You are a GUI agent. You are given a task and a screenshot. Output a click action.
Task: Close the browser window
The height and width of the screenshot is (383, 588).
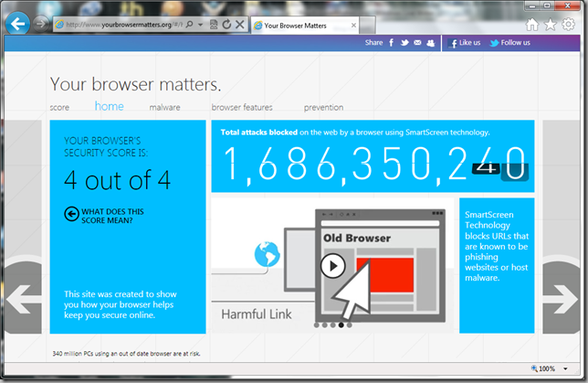(568, 5)
